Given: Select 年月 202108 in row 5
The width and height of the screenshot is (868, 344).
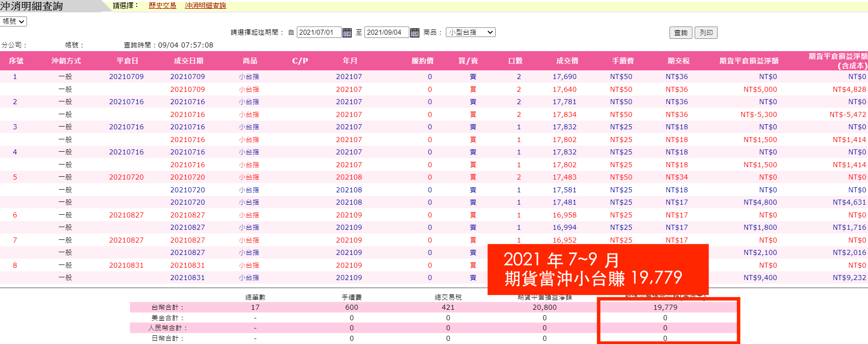Looking at the screenshot, I should click(349, 177).
